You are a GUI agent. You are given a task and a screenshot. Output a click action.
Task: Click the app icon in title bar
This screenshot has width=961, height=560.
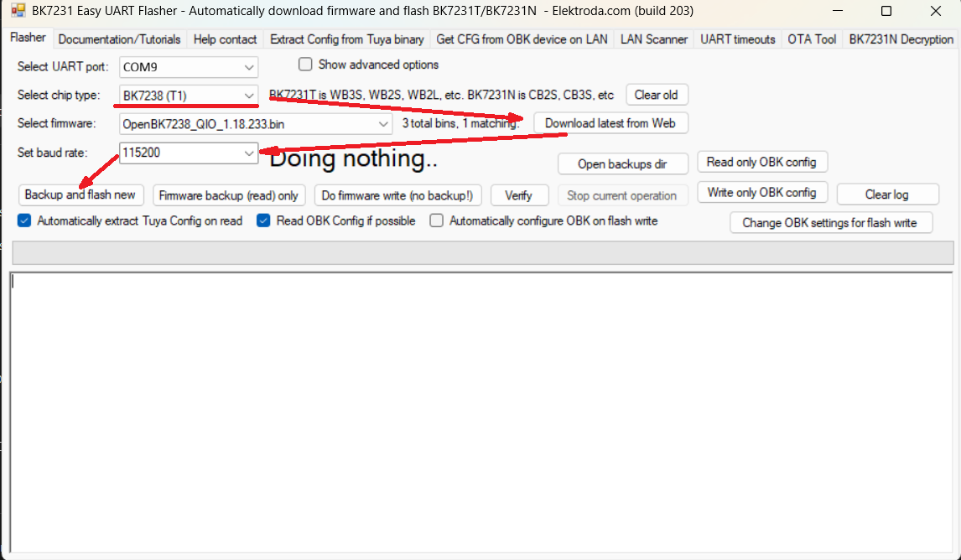pyautogui.click(x=18, y=10)
